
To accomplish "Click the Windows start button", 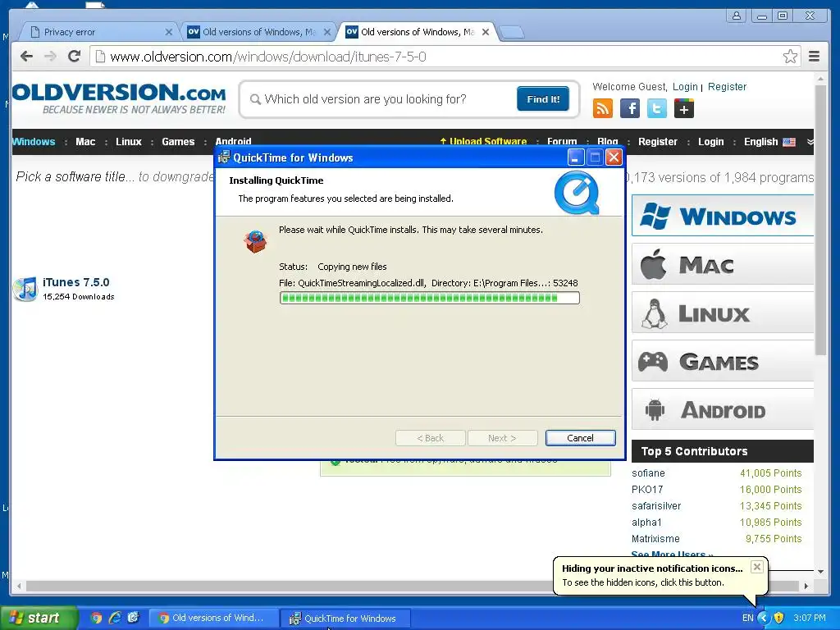I will [x=38, y=618].
